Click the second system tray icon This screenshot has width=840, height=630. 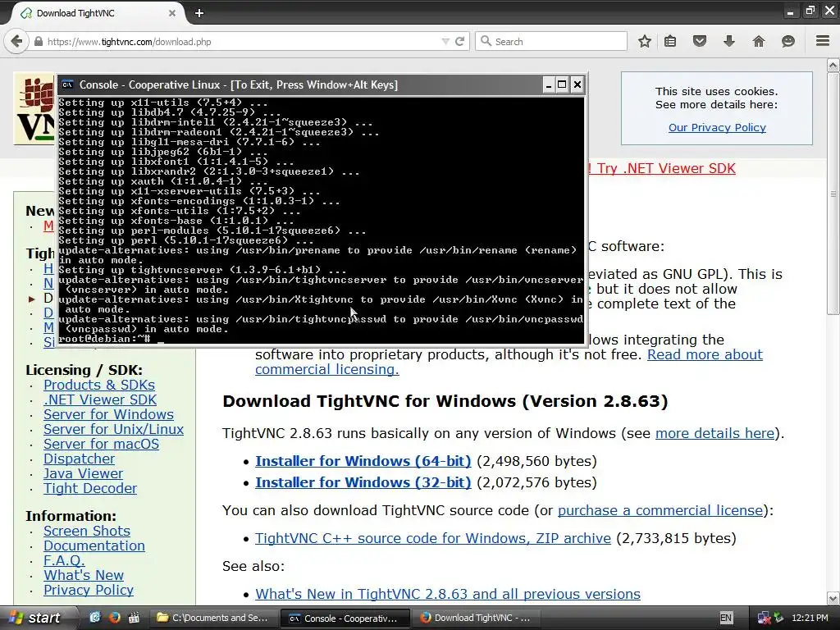tap(778, 618)
